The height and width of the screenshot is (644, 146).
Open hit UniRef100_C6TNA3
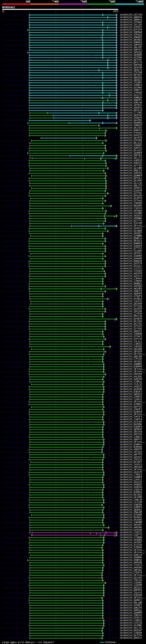(131, 22)
